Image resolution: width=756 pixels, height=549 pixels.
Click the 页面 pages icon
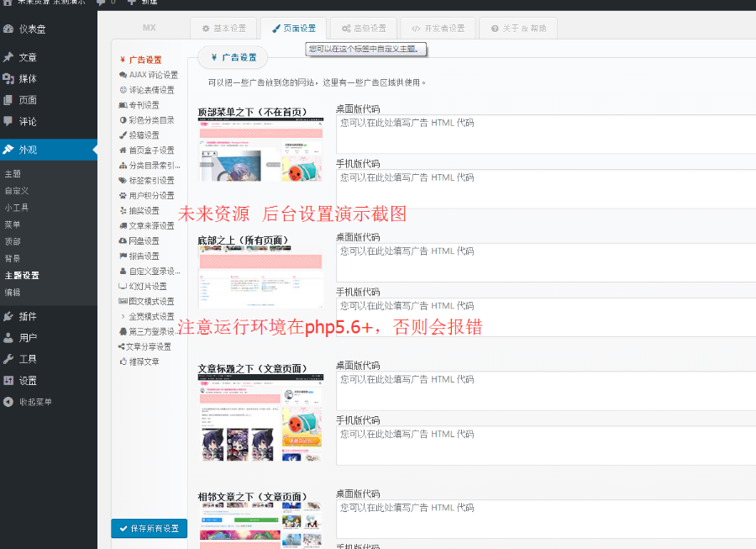tap(8, 100)
